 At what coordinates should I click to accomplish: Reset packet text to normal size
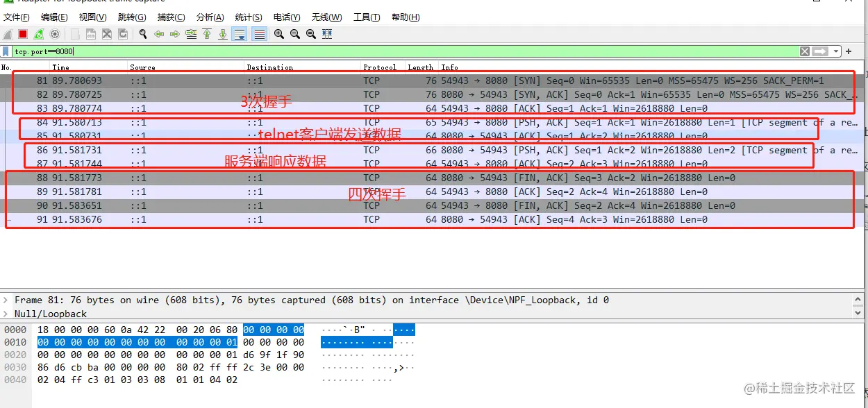(311, 34)
